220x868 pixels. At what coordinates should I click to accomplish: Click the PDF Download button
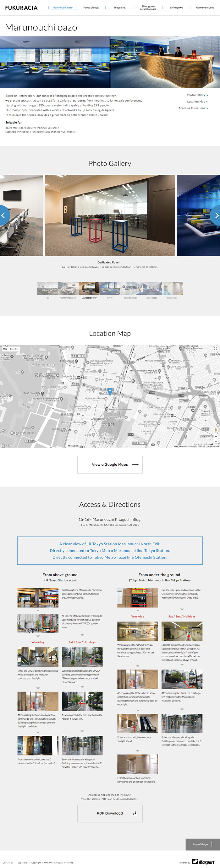click(110, 813)
